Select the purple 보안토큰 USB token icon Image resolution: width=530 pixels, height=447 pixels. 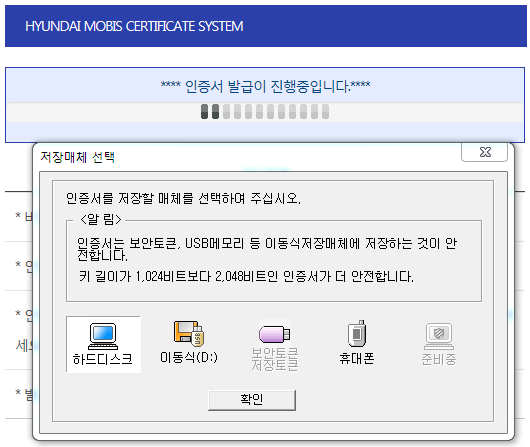[x=274, y=334]
